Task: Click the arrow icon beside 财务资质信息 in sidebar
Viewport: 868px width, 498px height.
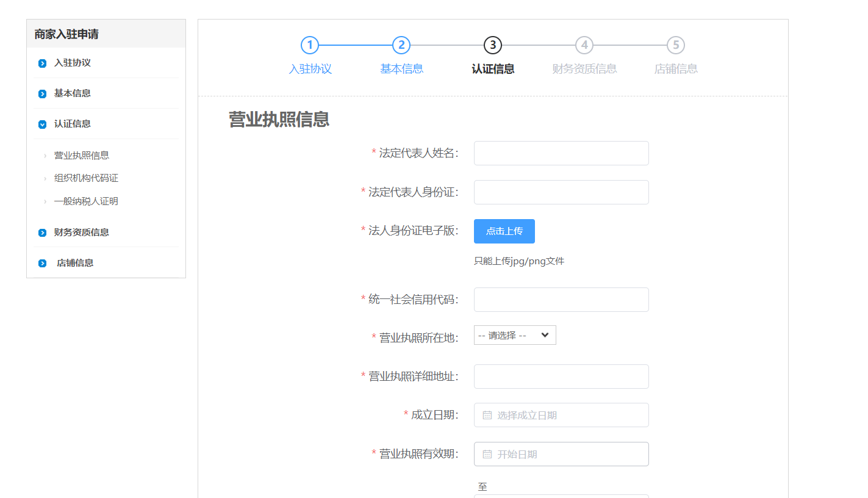Action: [x=42, y=233]
